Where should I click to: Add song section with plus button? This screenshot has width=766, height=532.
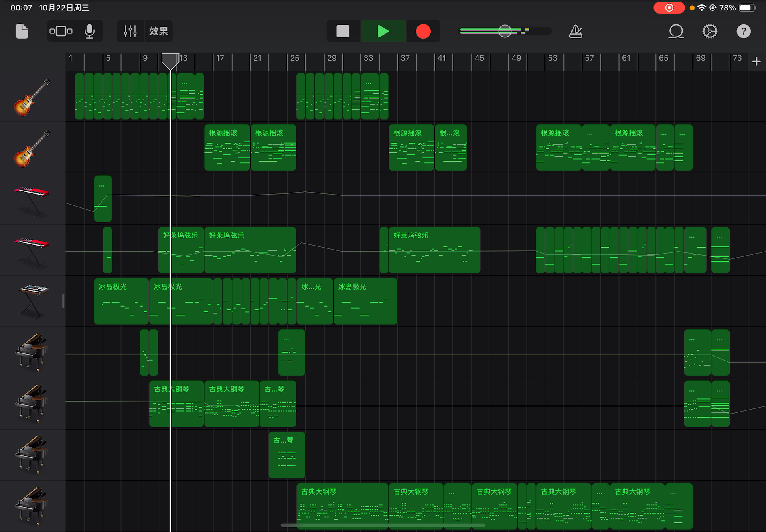coord(756,61)
